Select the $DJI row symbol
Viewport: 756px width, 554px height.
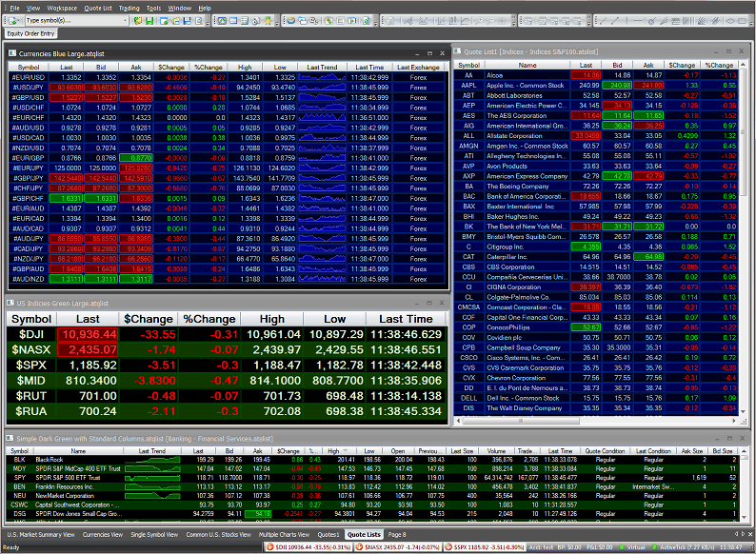[x=31, y=335]
